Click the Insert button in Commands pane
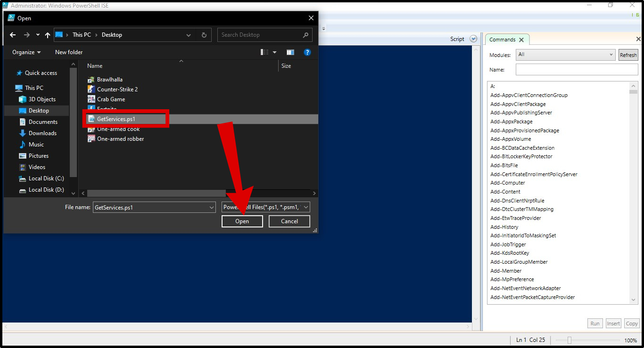 613,324
